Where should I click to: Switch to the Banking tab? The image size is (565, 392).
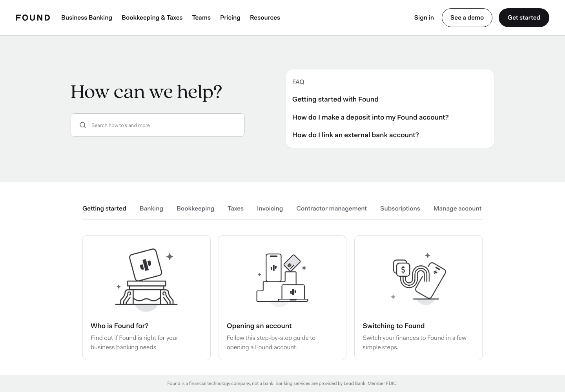pos(151,209)
